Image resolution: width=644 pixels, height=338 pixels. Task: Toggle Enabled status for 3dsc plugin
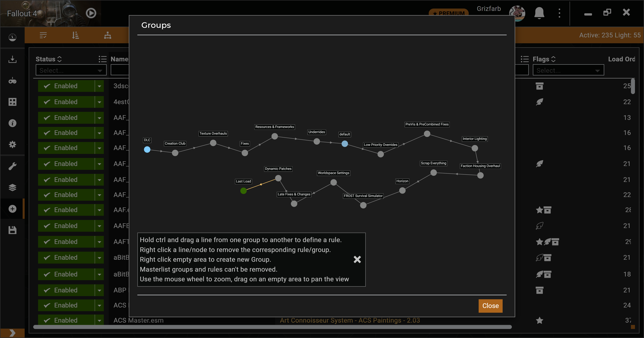pyautogui.click(x=66, y=86)
